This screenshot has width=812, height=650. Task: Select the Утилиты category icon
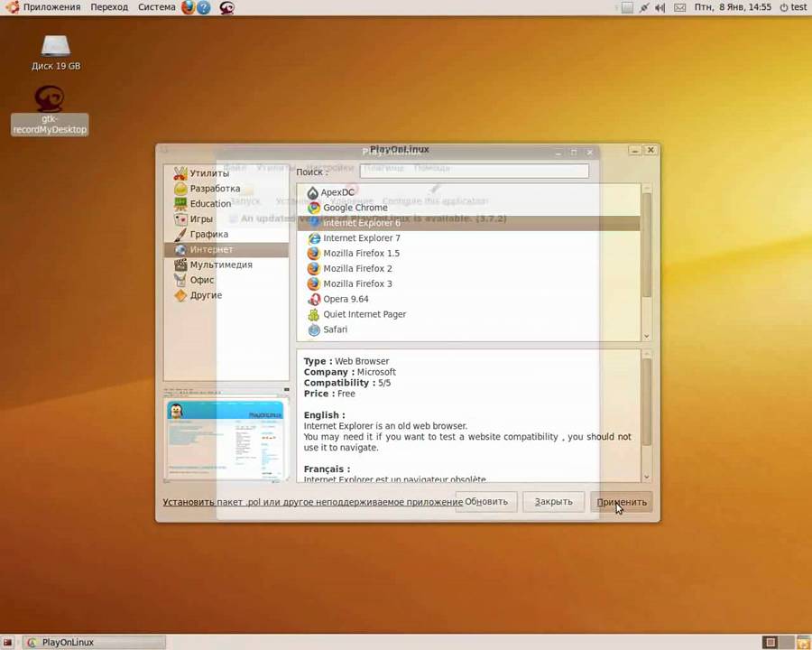tap(180, 173)
